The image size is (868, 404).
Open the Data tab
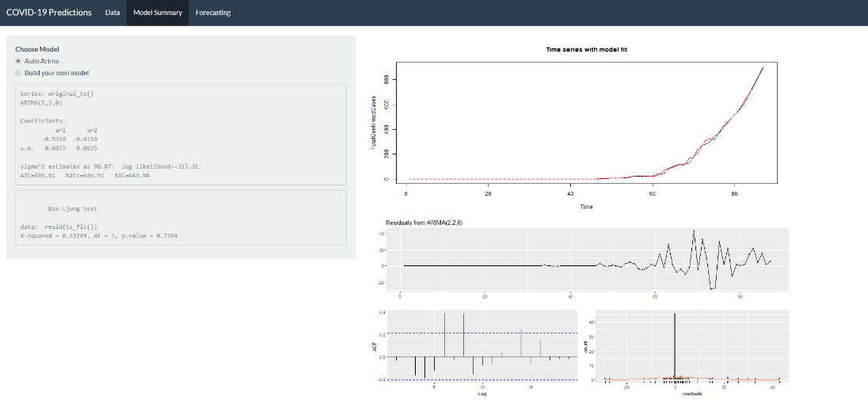click(112, 13)
